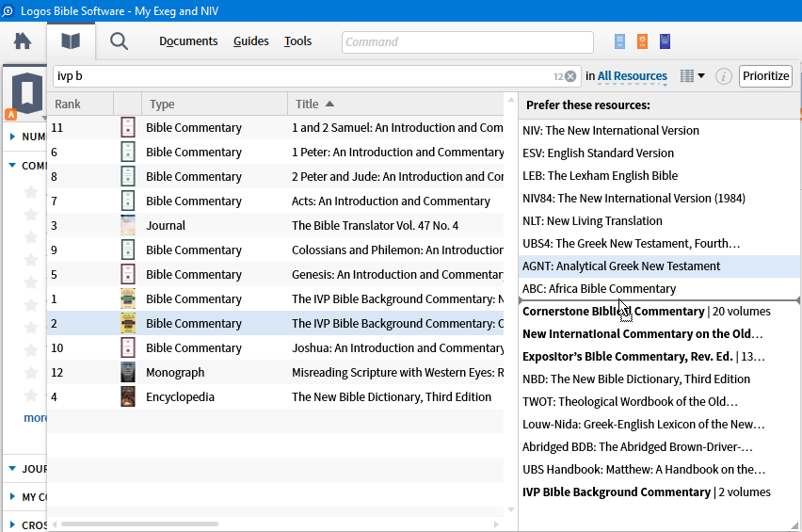Click the horizontal scrollbar under results
This screenshot has height=532, width=802.
(x=139, y=524)
